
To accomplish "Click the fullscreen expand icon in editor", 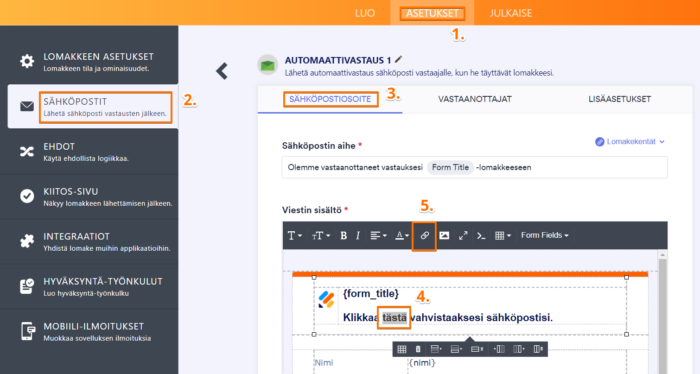I will (x=463, y=236).
